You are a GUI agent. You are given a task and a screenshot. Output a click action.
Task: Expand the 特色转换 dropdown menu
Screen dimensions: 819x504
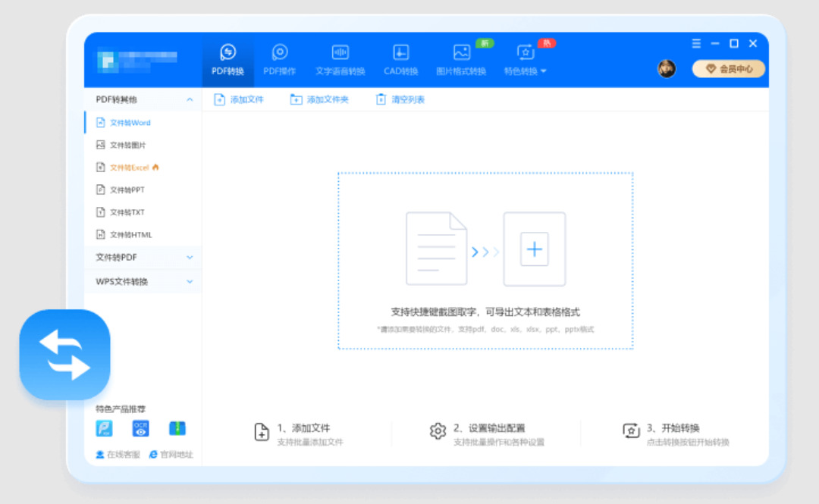(525, 60)
